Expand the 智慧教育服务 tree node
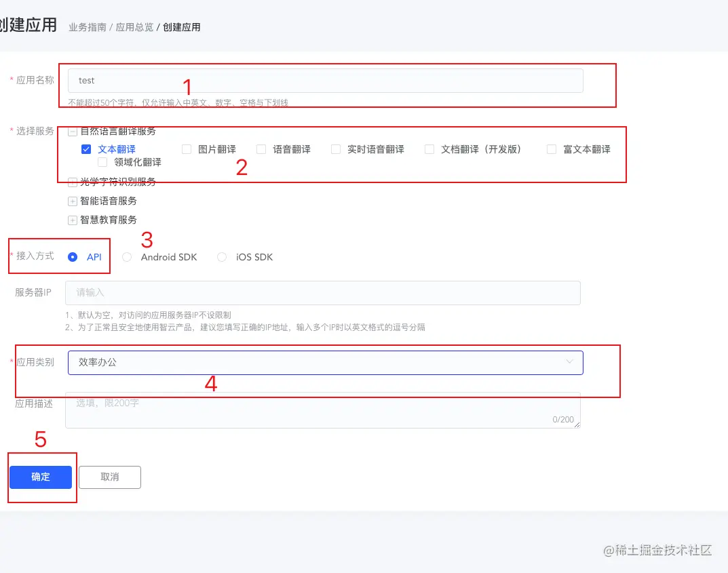Screen dimensions: 728x573 (x=73, y=220)
